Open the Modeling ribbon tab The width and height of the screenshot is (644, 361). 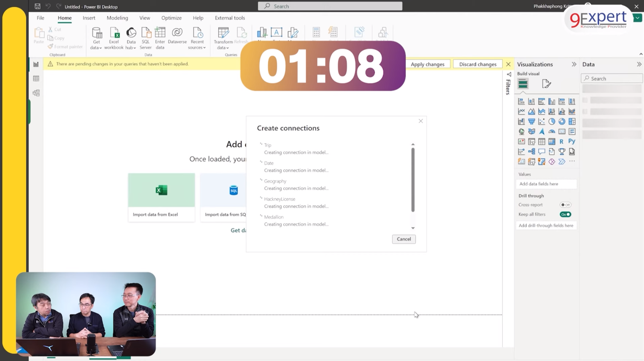(117, 18)
